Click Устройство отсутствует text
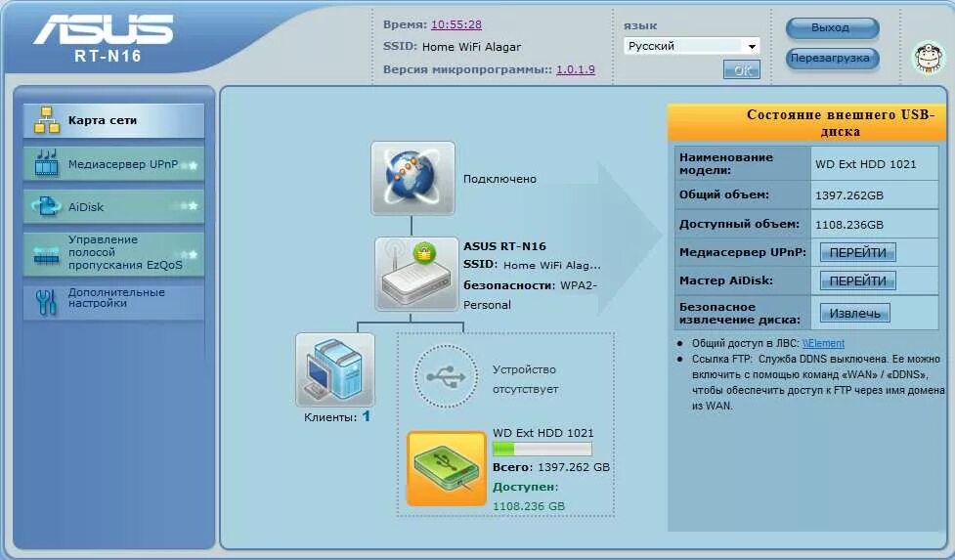The image size is (955, 560). coord(526,379)
